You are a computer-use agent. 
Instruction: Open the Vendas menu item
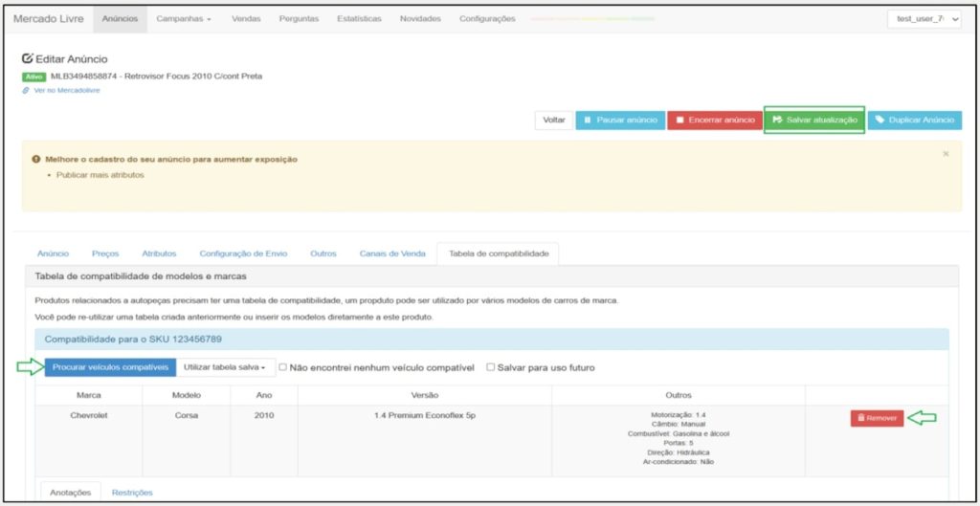(x=246, y=19)
